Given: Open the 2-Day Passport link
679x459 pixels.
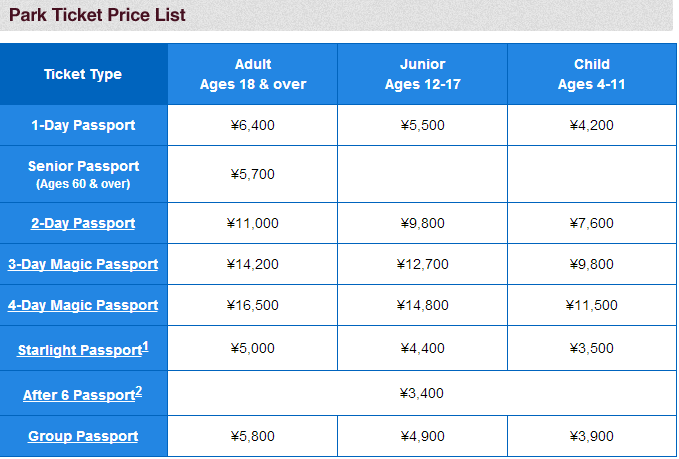Looking at the screenshot, I should [83, 223].
